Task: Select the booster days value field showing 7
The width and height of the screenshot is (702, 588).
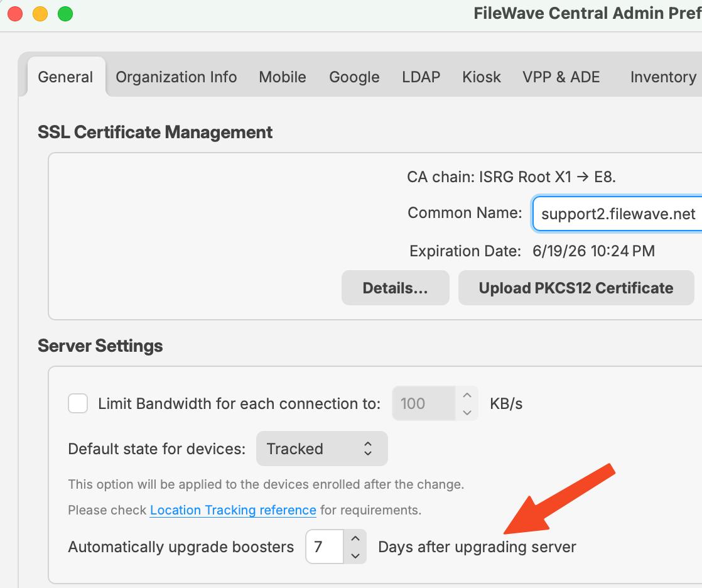Action: point(324,547)
